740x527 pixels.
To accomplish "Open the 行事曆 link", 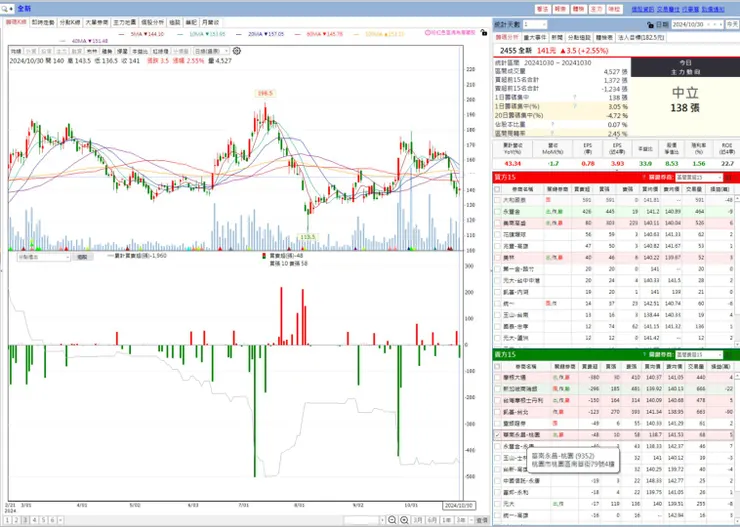I will tap(692, 9).
